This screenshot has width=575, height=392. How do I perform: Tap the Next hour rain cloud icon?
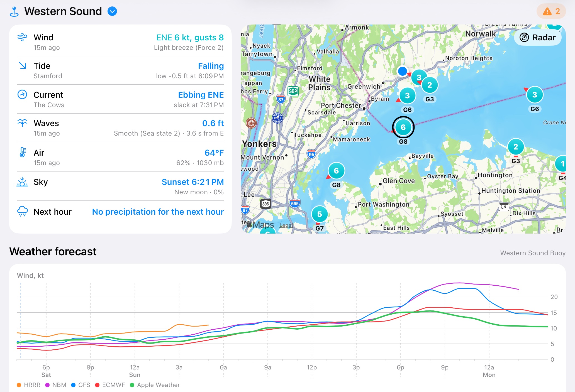click(22, 211)
